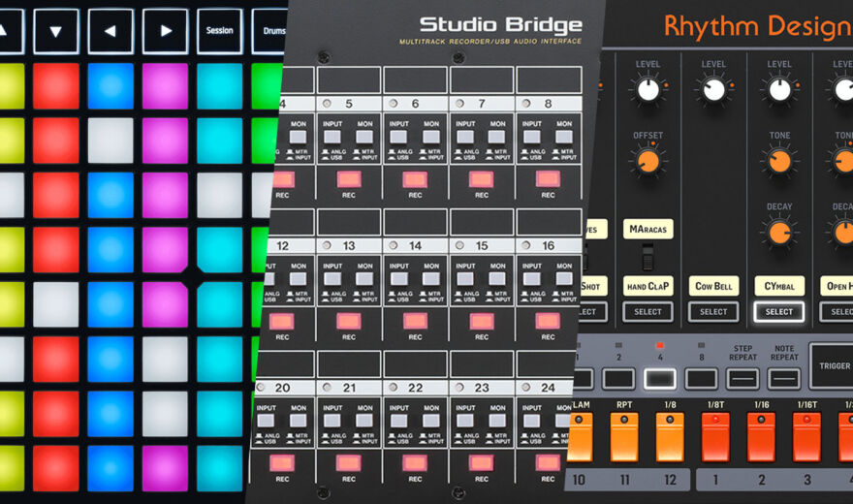853x504 pixels.
Task: Select the lit step-length button labeled 4
Action: [x=660, y=379]
